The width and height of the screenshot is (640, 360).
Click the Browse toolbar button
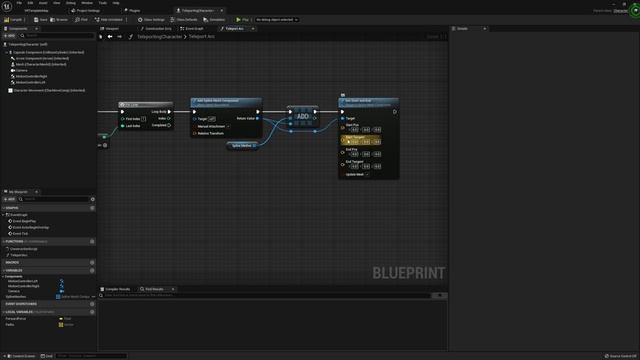pos(59,20)
